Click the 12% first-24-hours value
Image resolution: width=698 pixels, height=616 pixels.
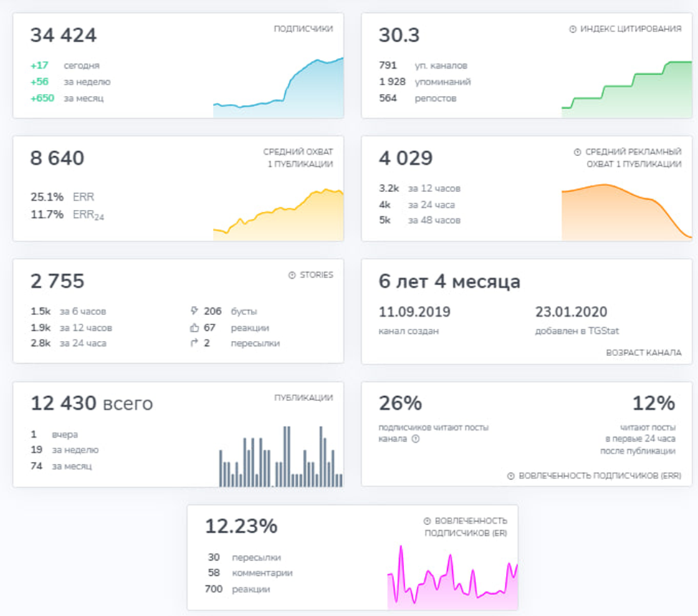pos(654,403)
